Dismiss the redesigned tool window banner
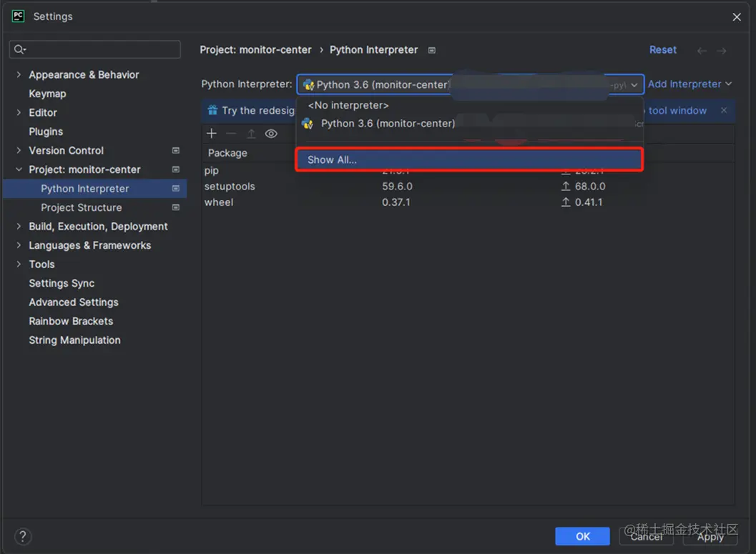 point(724,110)
